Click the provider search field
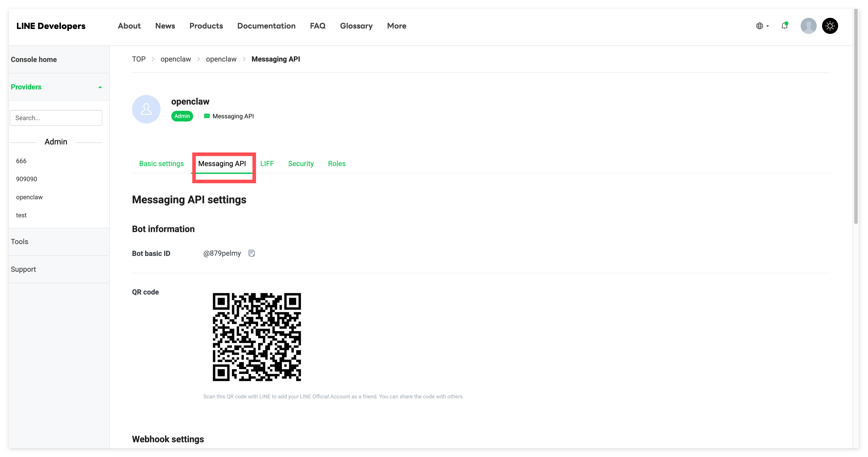Image resolution: width=868 pixels, height=457 pixels. pos(56,118)
